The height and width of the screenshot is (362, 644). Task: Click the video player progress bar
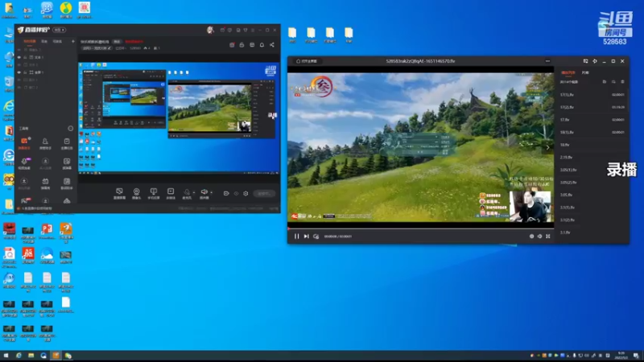(420, 228)
